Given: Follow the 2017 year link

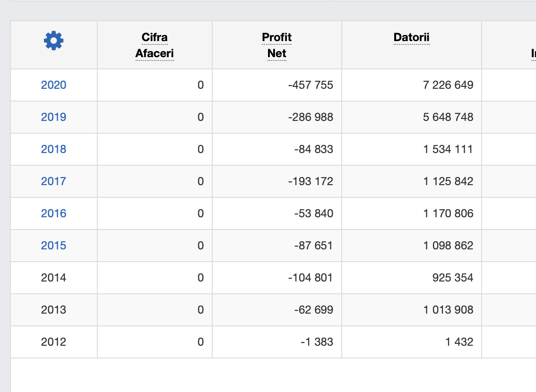Looking at the screenshot, I should tap(53, 181).
